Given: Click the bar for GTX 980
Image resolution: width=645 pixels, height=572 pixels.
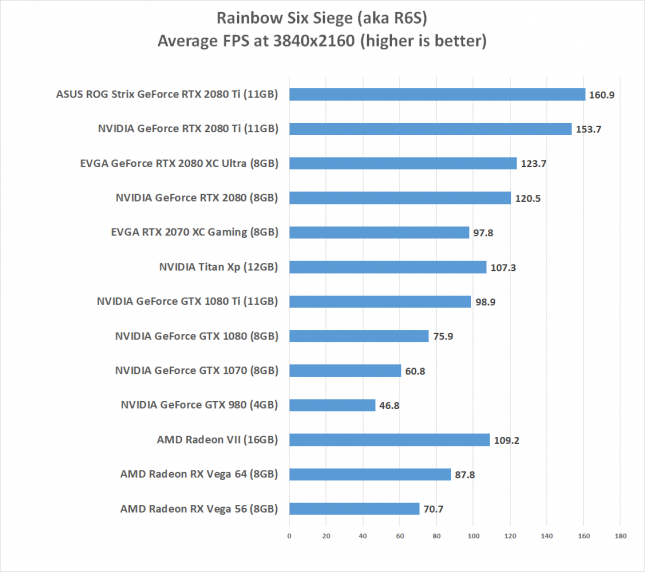Looking at the screenshot, I should 332,405.
